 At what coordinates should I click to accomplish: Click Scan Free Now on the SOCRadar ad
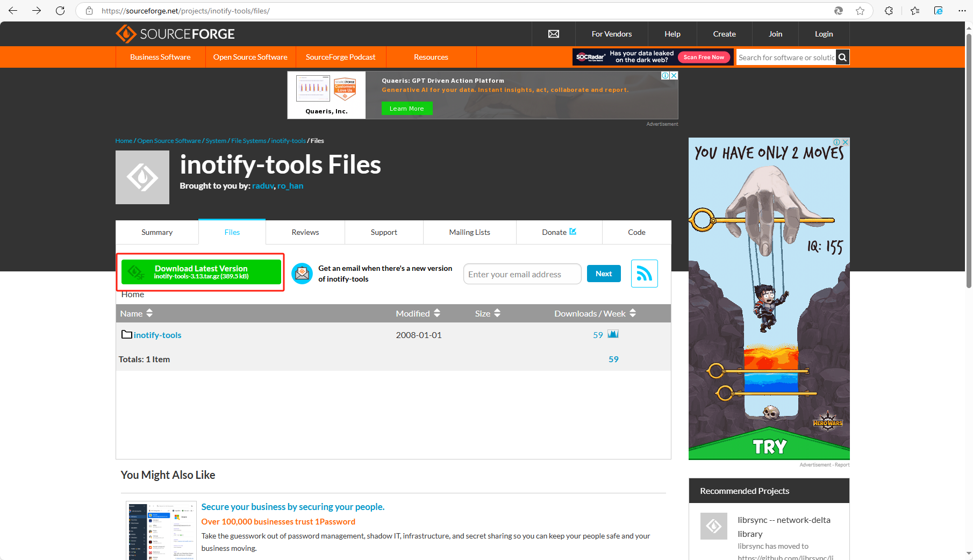tap(704, 57)
